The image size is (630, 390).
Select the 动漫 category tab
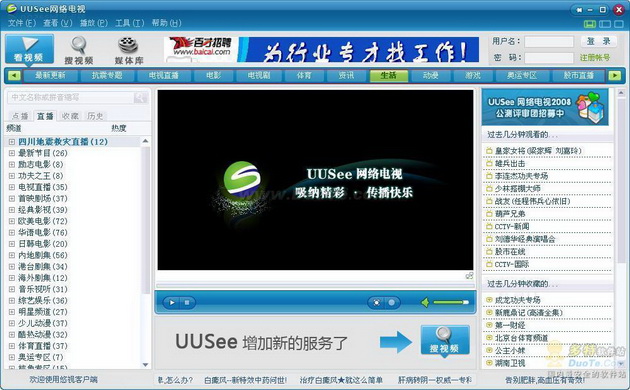(430, 76)
